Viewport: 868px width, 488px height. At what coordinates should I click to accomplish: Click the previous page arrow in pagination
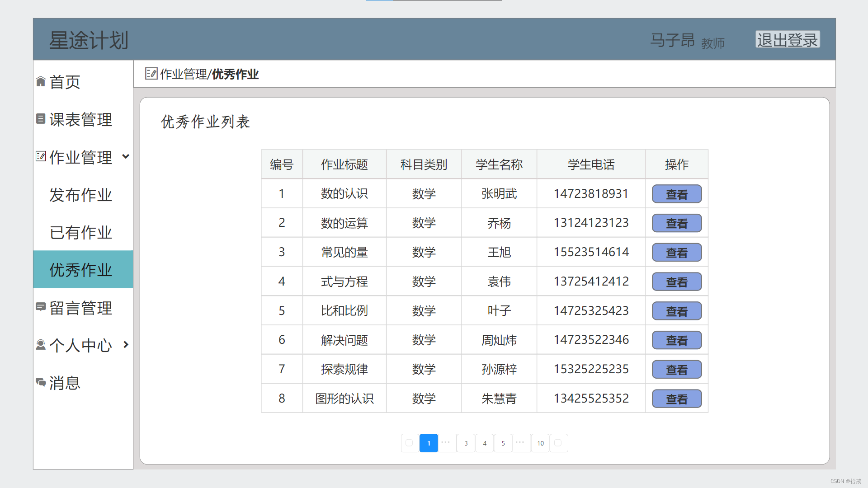tap(410, 443)
